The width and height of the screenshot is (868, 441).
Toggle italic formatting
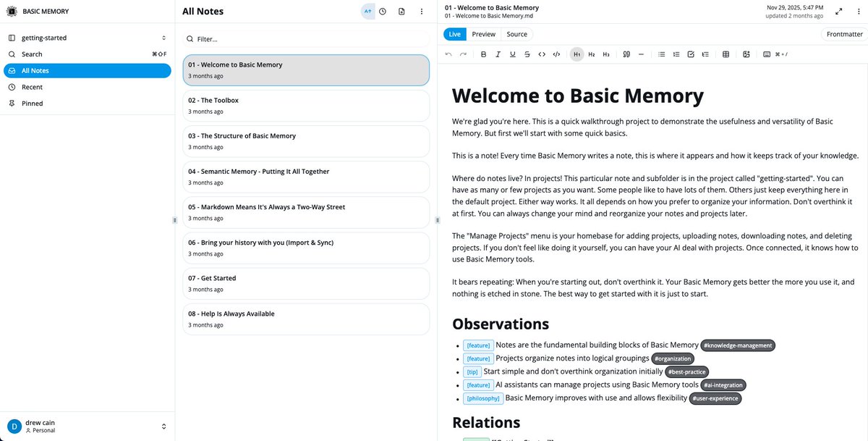[x=498, y=54]
